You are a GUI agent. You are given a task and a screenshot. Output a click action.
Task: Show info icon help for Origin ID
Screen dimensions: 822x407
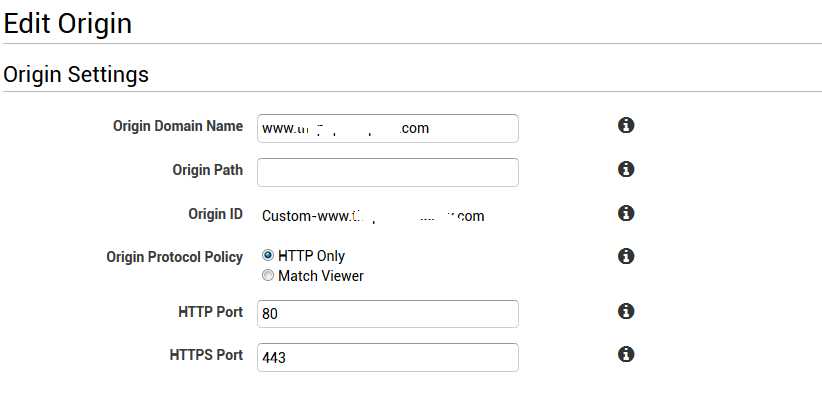626,213
